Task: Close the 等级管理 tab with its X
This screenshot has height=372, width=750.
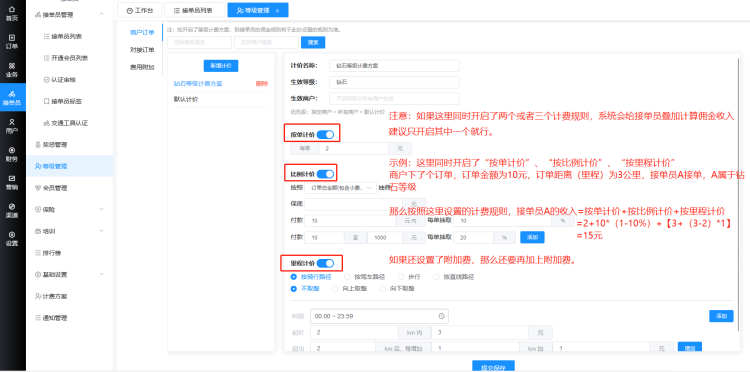Action: click(x=278, y=10)
